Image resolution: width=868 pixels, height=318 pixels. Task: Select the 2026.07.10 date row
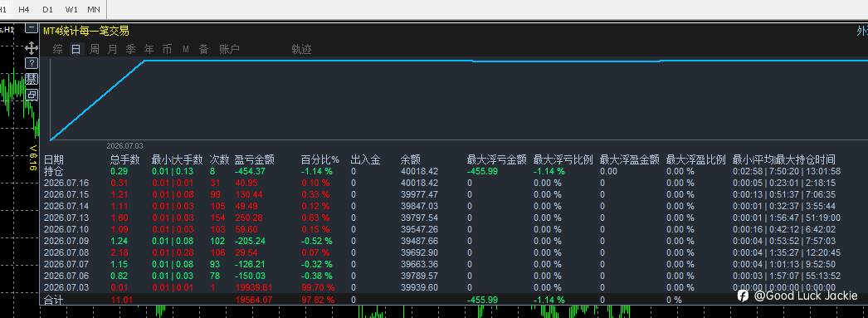[66, 229]
